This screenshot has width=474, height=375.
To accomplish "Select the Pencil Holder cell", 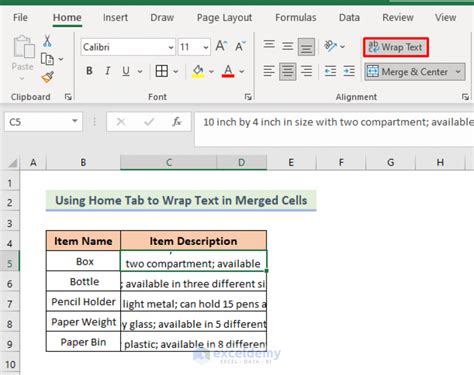I will click(83, 301).
